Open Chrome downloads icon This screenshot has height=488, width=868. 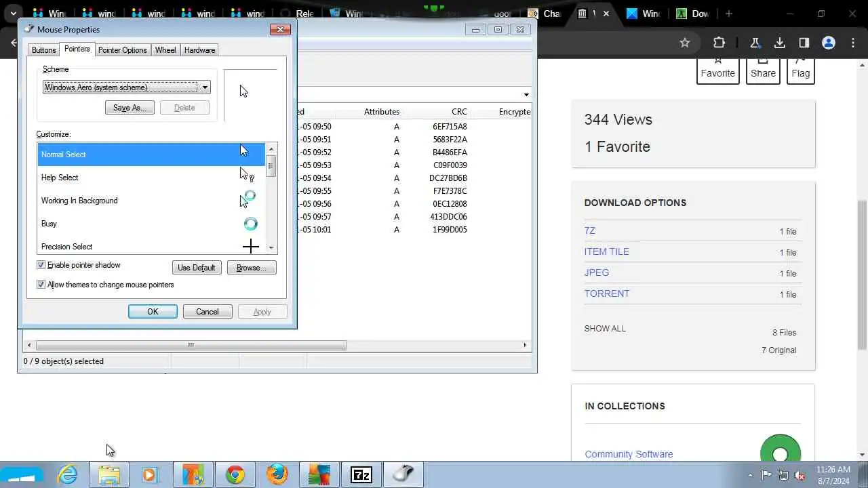click(780, 43)
